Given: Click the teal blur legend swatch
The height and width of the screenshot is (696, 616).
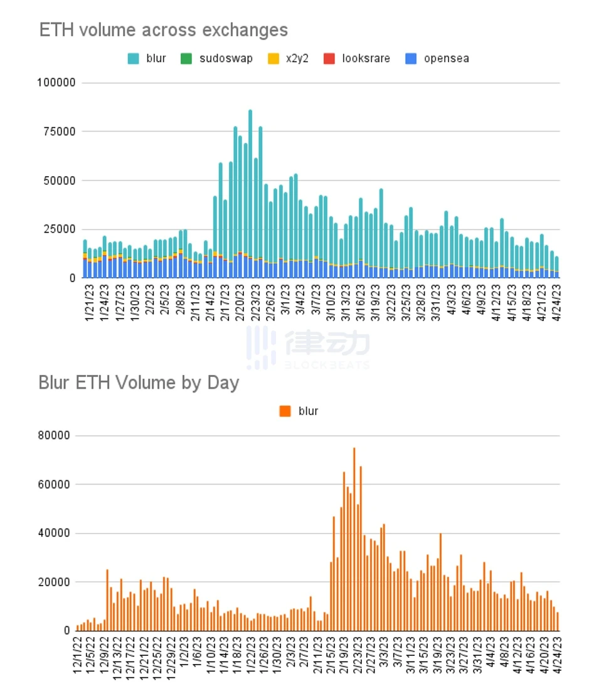Looking at the screenshot, I should tap(133, 58).
